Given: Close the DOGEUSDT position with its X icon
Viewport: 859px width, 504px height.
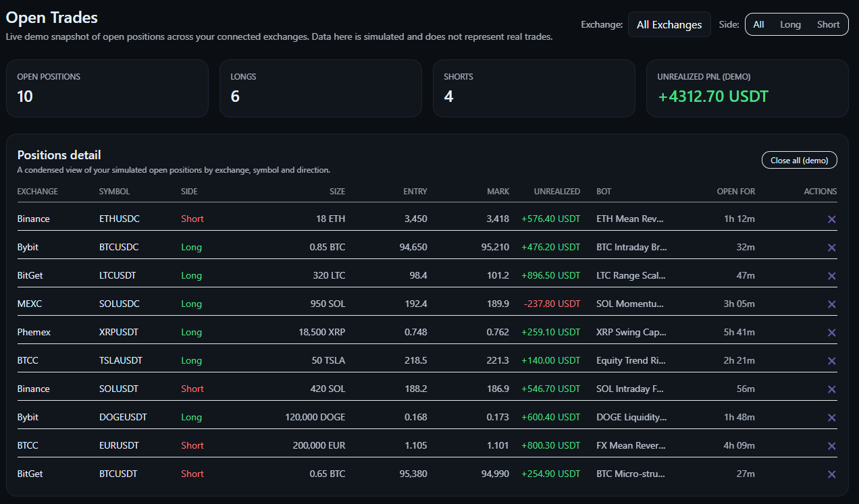Looking at the screenshot, I should (x=832, y=417).
